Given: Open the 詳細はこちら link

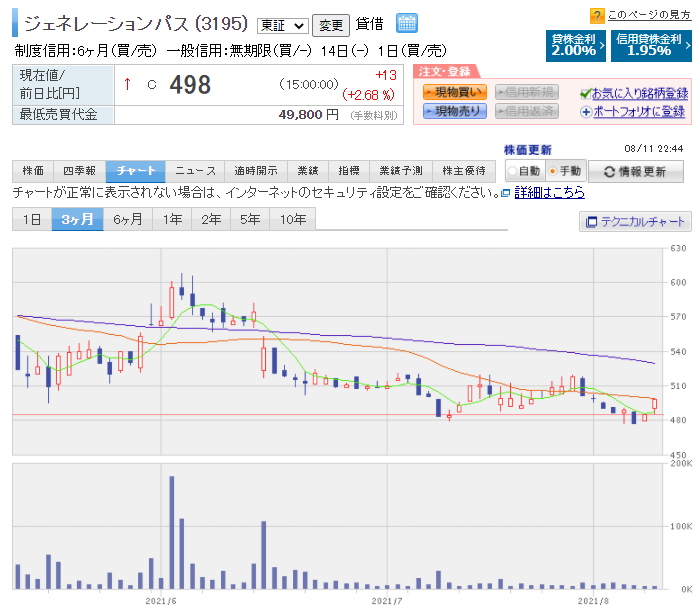Looking at the screenshot, I should coord(550,193).
